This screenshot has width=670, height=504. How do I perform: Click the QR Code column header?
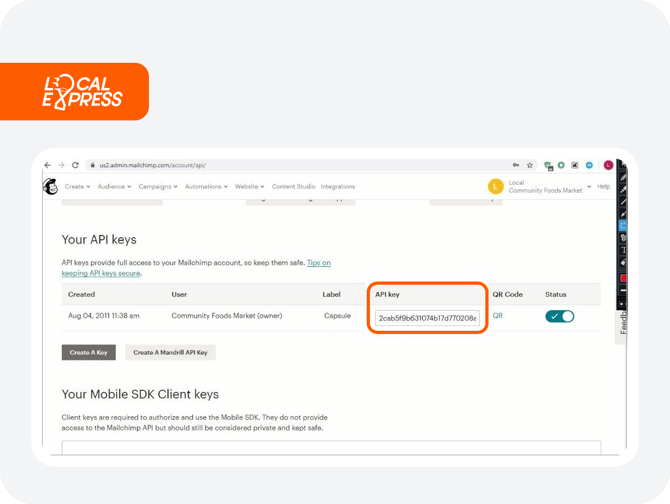click(507, 294)
